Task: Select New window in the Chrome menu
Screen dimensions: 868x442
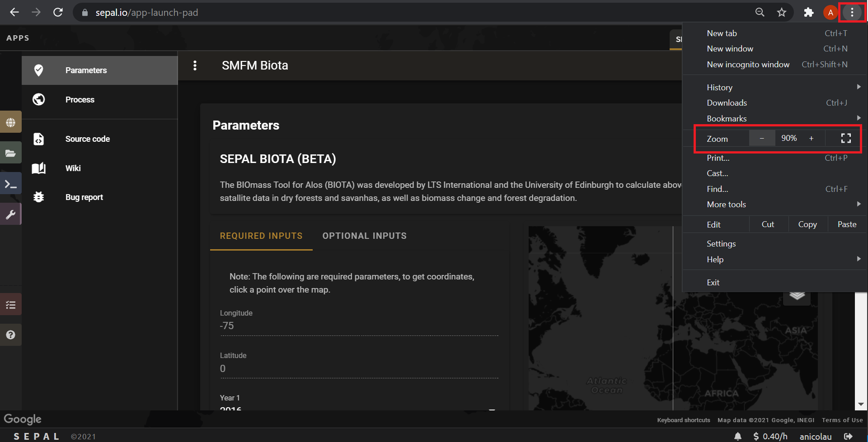Action: coord(775,49)
